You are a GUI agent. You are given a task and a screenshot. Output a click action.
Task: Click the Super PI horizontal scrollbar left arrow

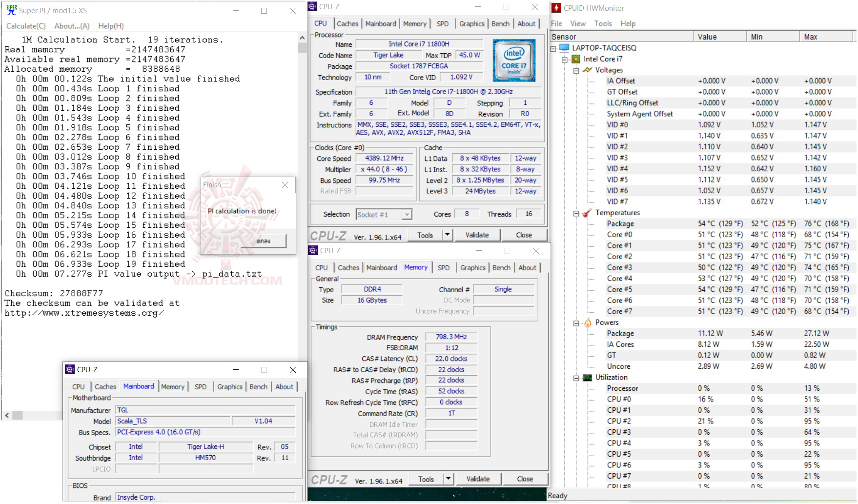click(7, 415)
